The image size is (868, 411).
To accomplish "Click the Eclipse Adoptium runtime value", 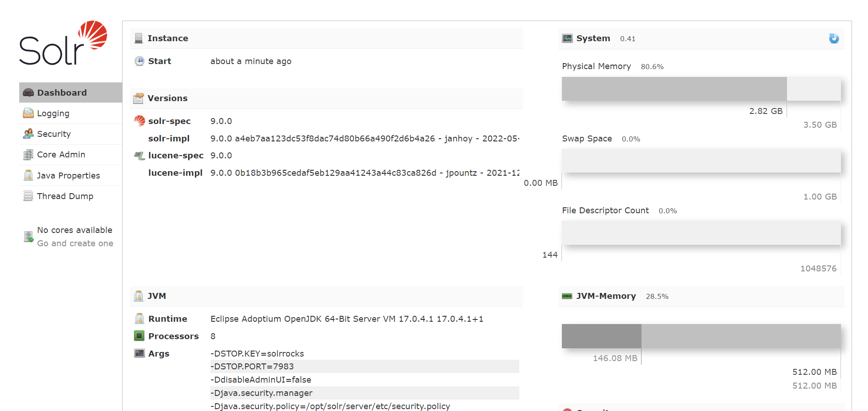I will click(x=347, y=319).
